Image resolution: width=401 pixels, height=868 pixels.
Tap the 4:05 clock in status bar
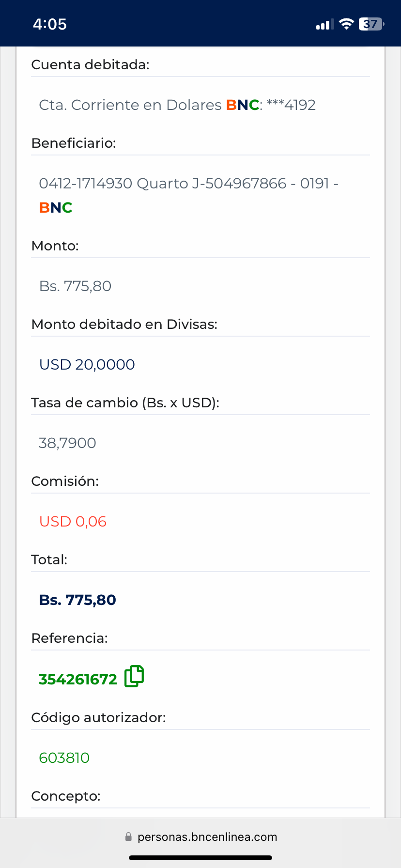click(x=50, y=24)
